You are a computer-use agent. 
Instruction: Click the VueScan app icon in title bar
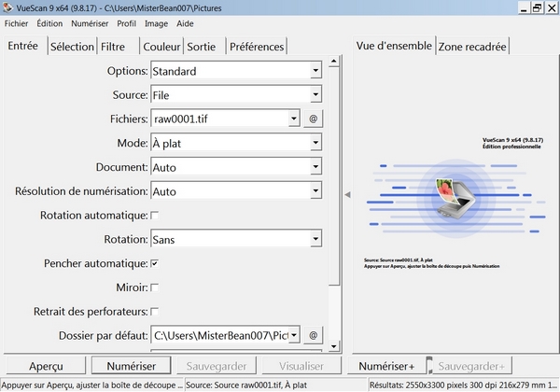click(x=7, y=7)
